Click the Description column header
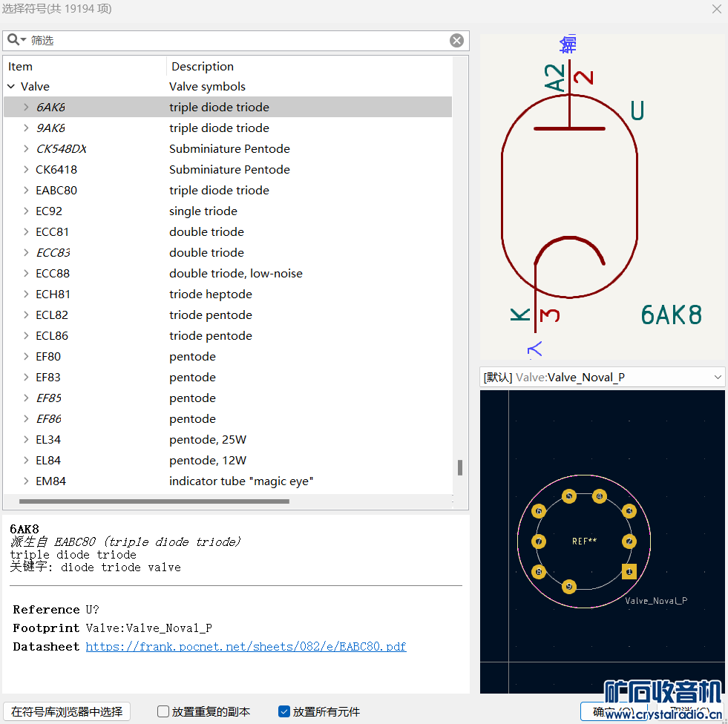 click(309, 66)
